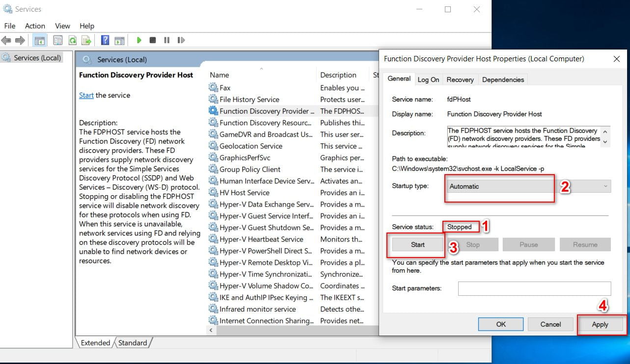This screenshot has width=630, height=364.
Task: Click the Export List toolbar icon
Action: tap(86, 40)
